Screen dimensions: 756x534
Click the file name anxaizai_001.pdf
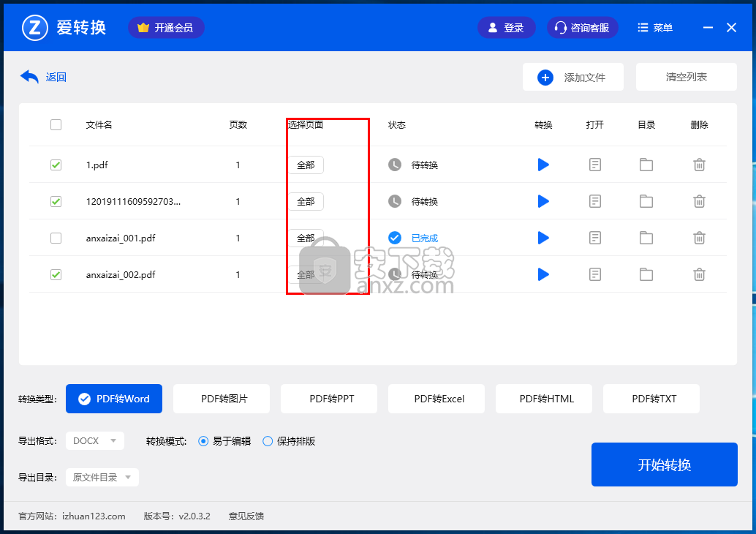[x=121, y=238]
